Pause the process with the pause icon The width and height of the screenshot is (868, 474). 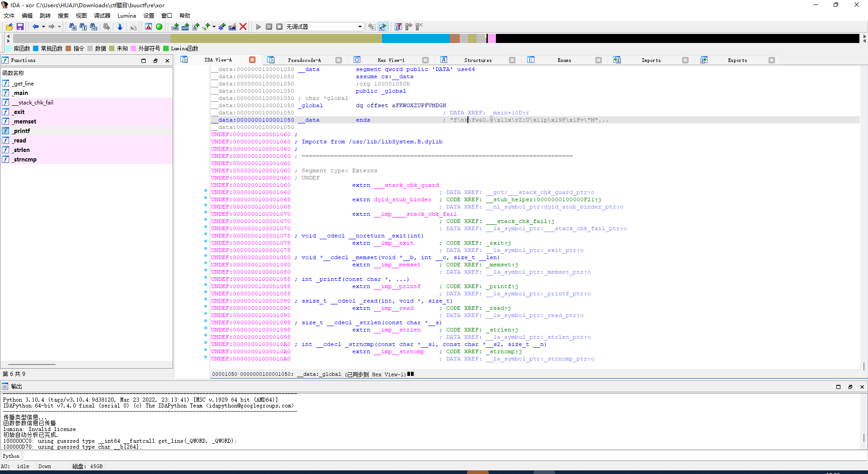point(269,27)
